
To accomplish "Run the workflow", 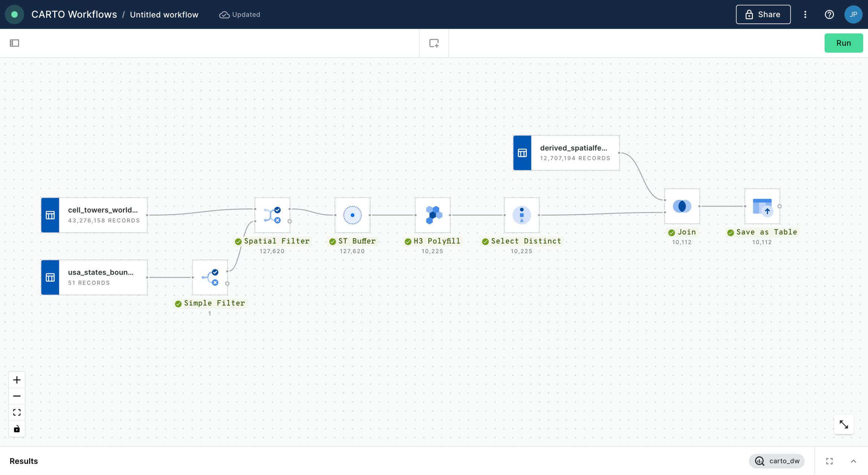I will pos(843,43).
